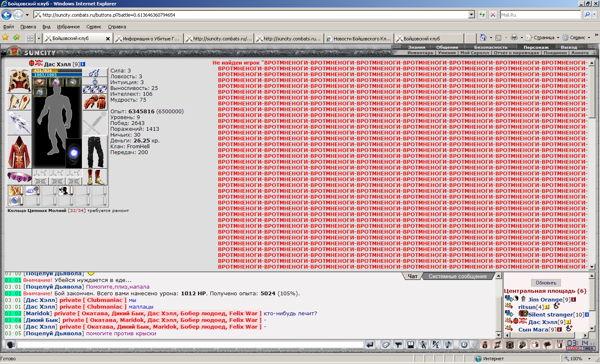Viewport: 600px width, 364px height.
Task: Click the info icon beside Silent stranger
Action: pos(587,314)
